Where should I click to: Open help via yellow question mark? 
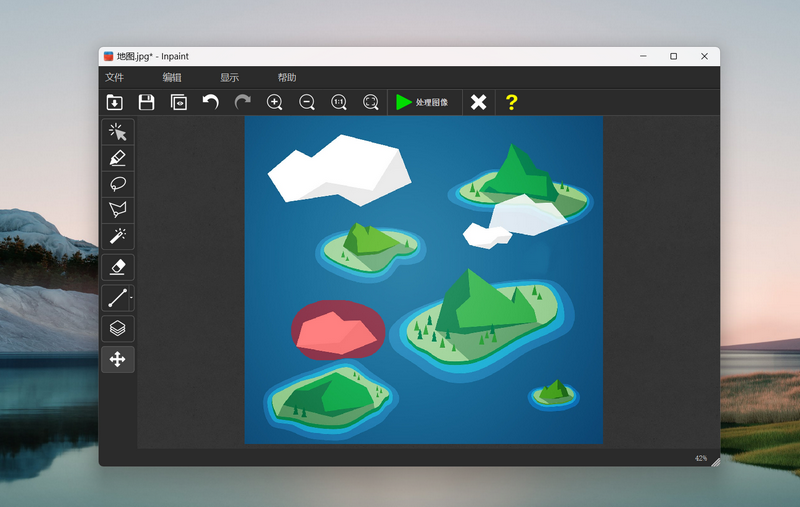[511, 103]
